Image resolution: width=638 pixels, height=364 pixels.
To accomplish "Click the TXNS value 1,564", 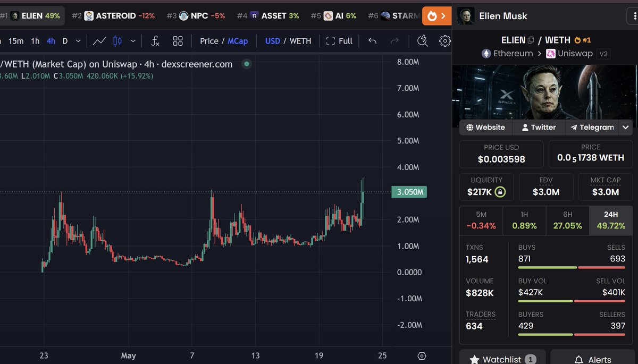I will click(x=477, y=259).
